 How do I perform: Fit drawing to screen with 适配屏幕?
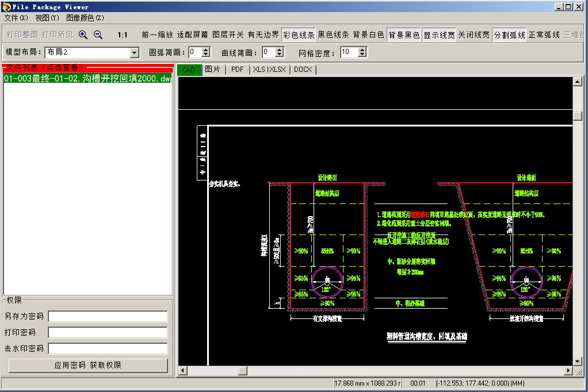pyautogui.click(x=192, y=34)
